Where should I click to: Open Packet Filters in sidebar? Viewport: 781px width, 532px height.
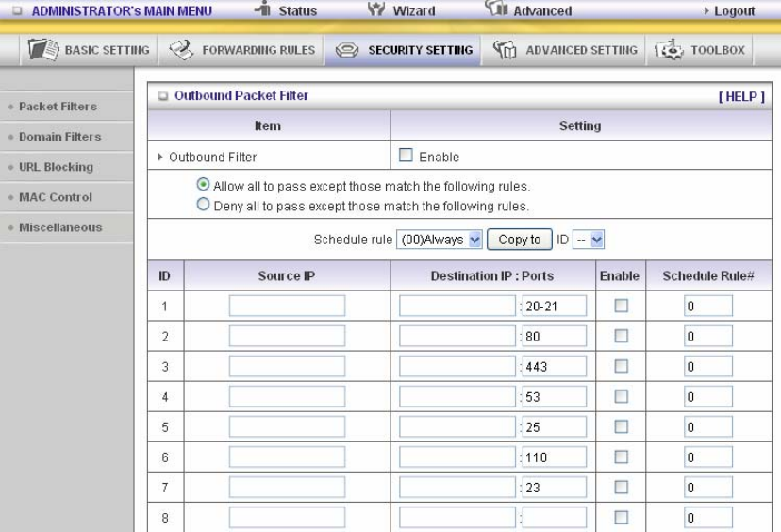(58, 107)
